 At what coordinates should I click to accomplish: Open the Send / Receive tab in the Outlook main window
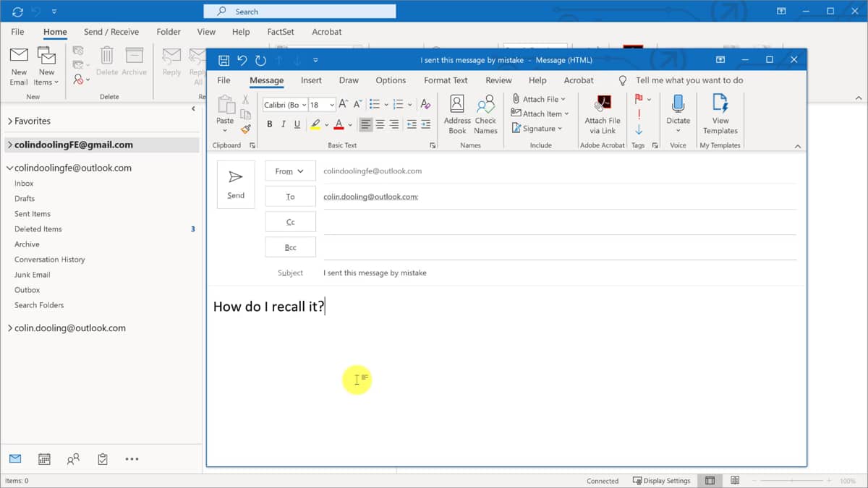point(111,32)
